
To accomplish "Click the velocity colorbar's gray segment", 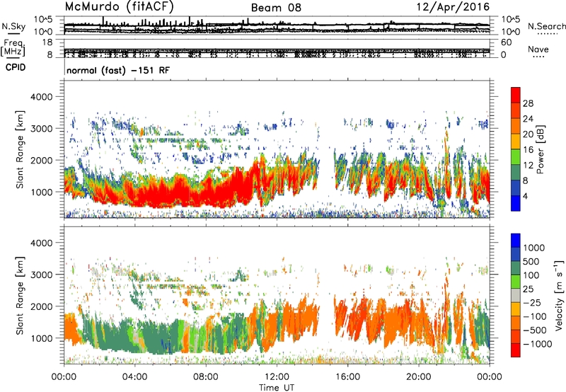I will [516, 295].
